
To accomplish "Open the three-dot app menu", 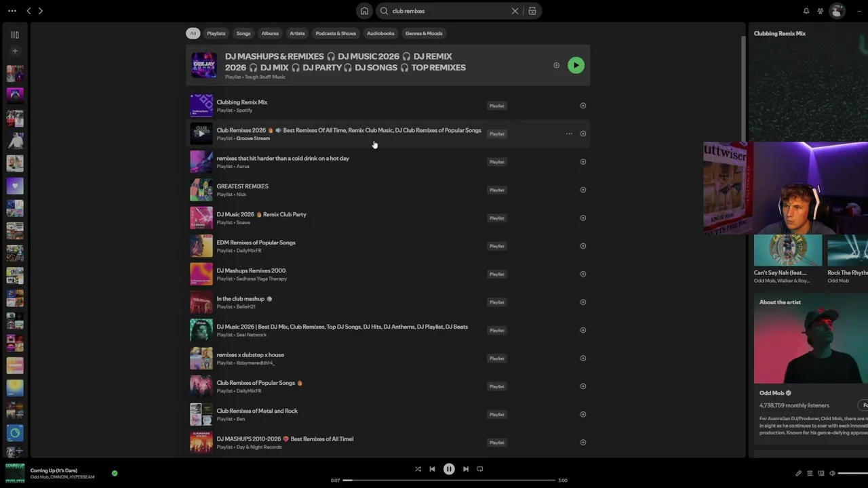I will click(x=12, y=11).
